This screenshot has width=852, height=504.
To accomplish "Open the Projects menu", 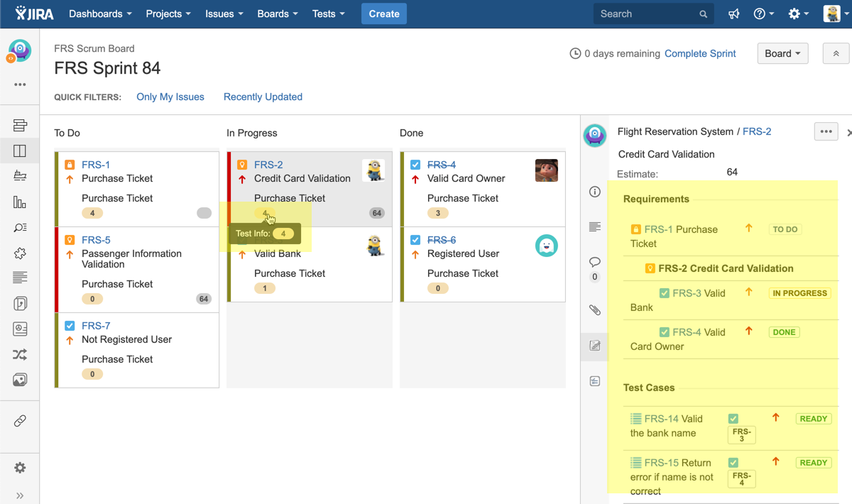I will click(168, 14).
